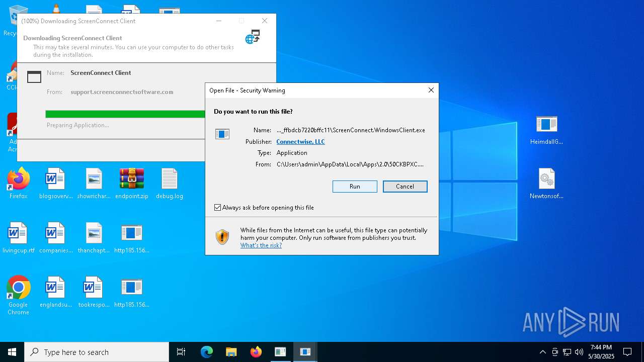This screenshot has height=362, width=644.
Task: Select the Firefox desktop shortcut
Action: (x=19, y=184)
